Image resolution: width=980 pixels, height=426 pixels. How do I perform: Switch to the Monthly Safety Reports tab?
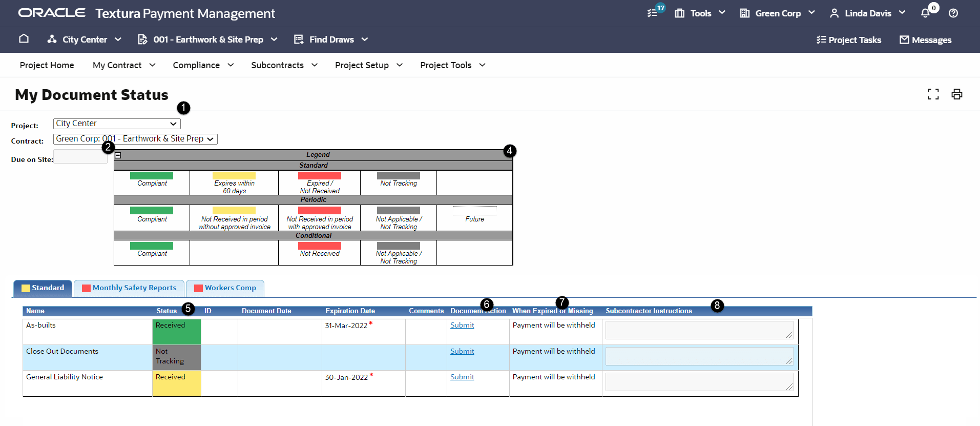(129, 288)
